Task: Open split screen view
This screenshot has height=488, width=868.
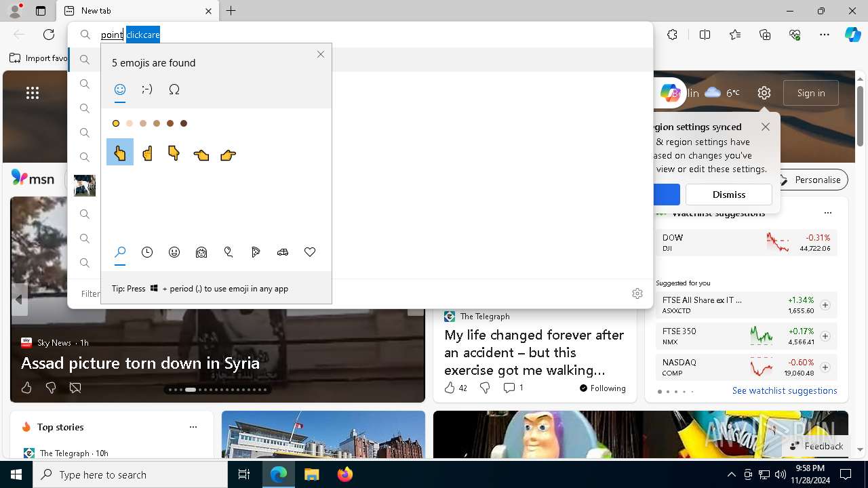Action: click(705, 35)
